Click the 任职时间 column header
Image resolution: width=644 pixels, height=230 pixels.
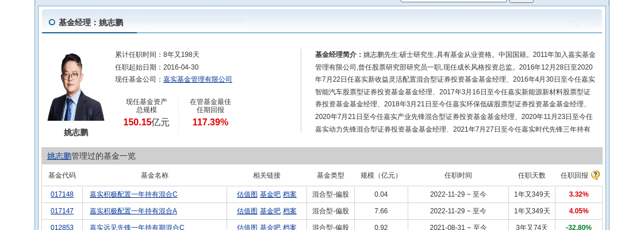click(x=458, y=175)
